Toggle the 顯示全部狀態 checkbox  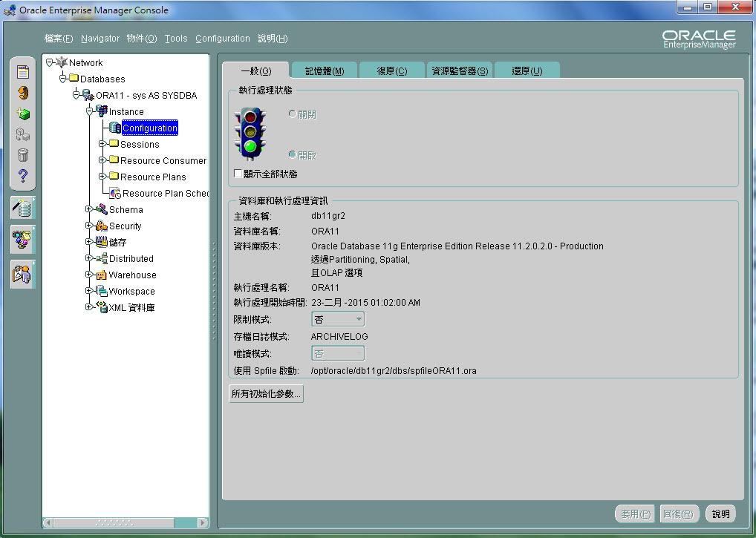[x=238, y=174]
